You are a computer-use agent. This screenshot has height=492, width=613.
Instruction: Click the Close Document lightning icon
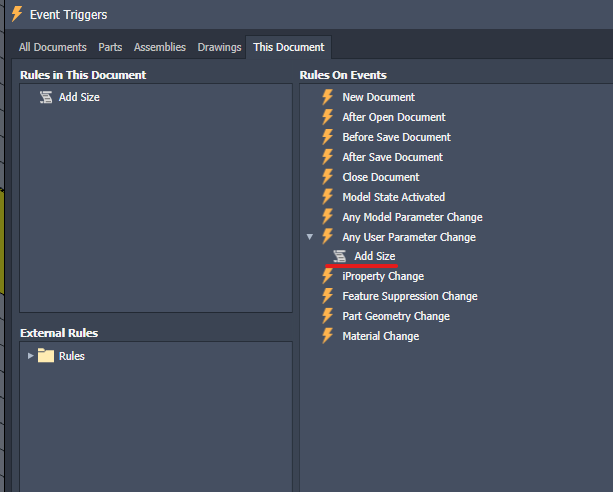coord(327,177)
